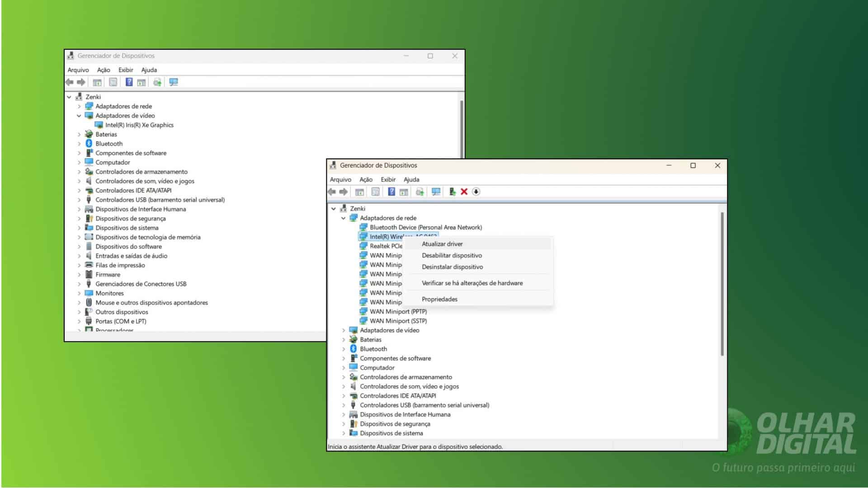Disable device using the black down-arrow toolbar icon

click(476, 192)
